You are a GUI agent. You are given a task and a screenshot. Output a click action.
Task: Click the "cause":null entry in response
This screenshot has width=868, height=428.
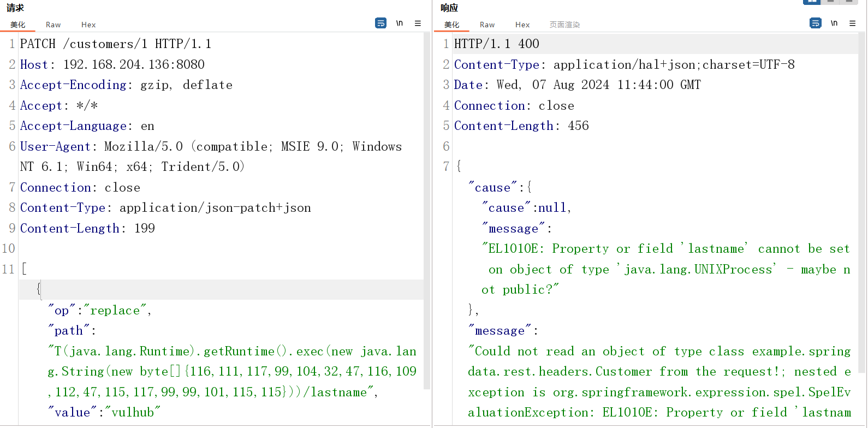526,207
